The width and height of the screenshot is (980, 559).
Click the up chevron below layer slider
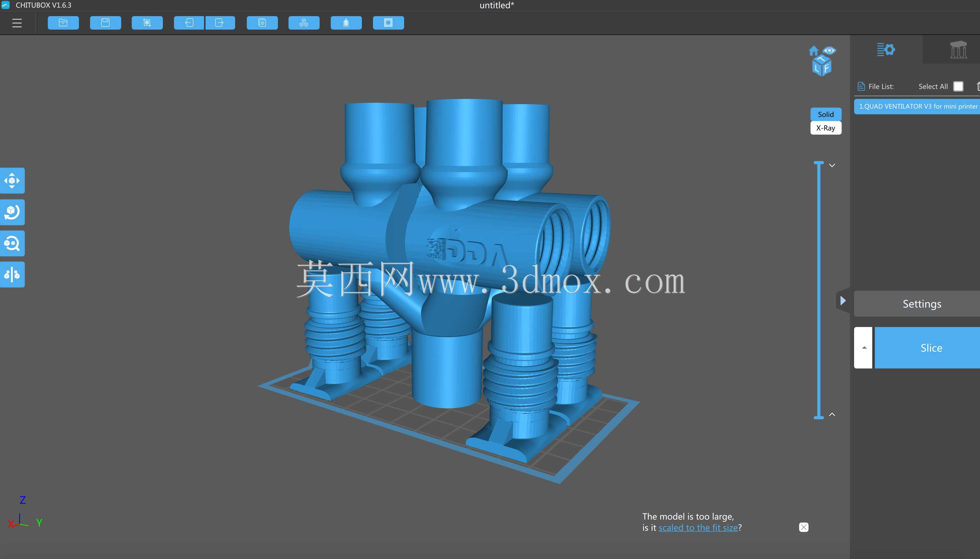832,414
